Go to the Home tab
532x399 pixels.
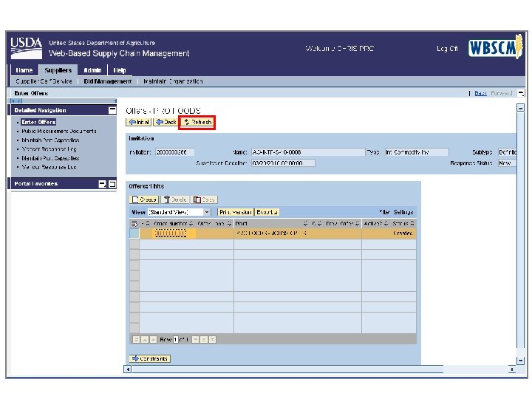(24, 70)
